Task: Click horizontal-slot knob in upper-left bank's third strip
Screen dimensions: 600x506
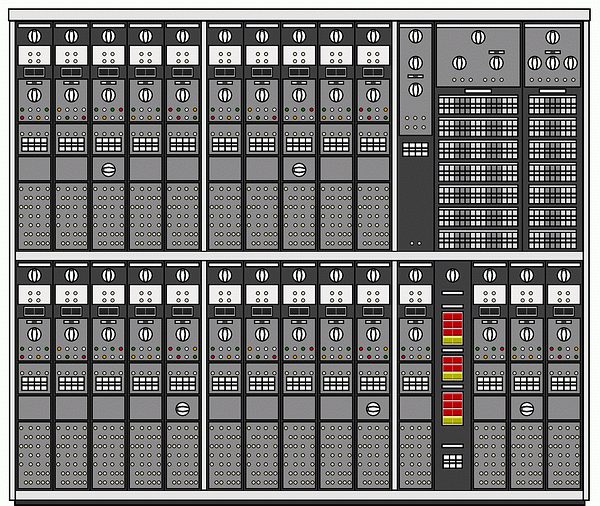Action: [x=108, y=169]
